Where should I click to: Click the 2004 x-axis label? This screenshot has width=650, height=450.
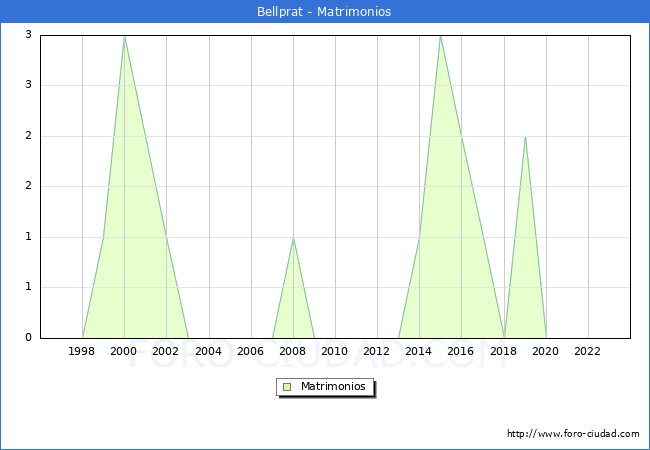(209, 351)
